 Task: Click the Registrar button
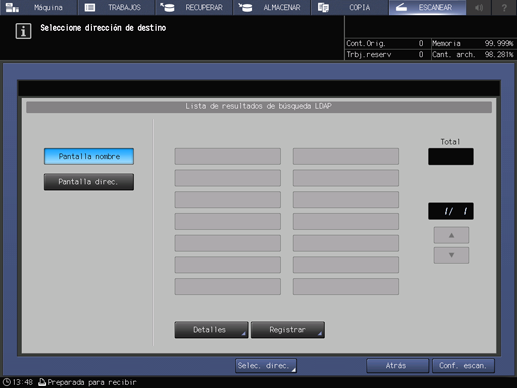click(x=288, y=330)
